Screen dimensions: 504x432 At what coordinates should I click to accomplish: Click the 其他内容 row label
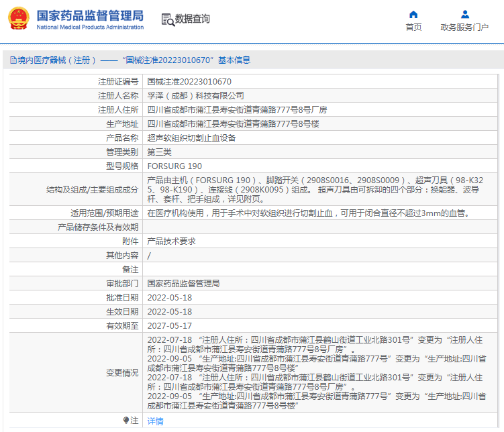tap(122, 256)
